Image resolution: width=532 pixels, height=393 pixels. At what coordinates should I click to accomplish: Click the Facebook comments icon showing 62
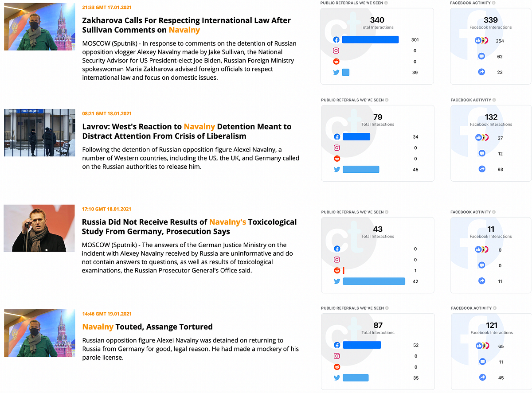(x=482, y=56)
